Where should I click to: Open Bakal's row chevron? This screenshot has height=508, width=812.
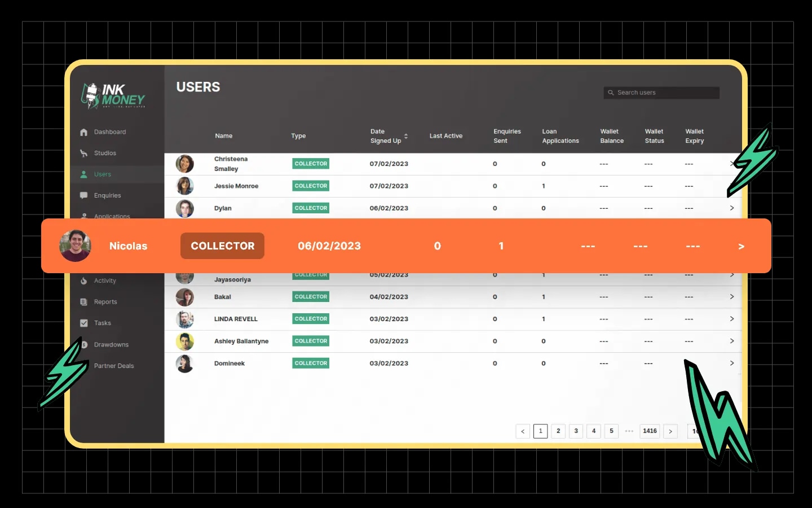point(732,297)
